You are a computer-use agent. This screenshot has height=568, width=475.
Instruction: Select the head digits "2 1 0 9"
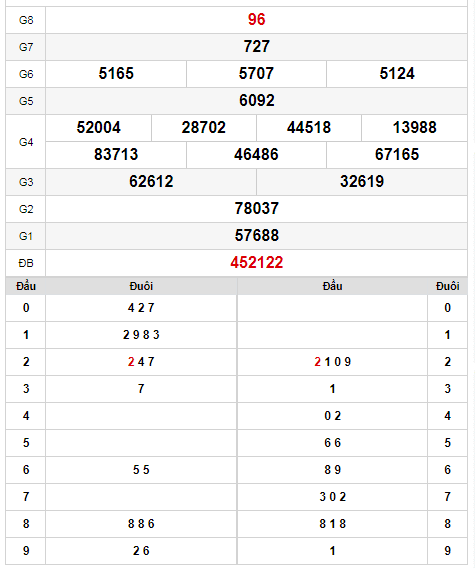(x=332, y=362)
